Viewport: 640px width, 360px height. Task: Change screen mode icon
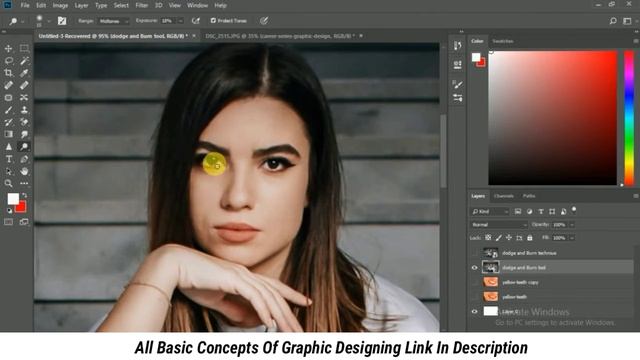(24, 222)
